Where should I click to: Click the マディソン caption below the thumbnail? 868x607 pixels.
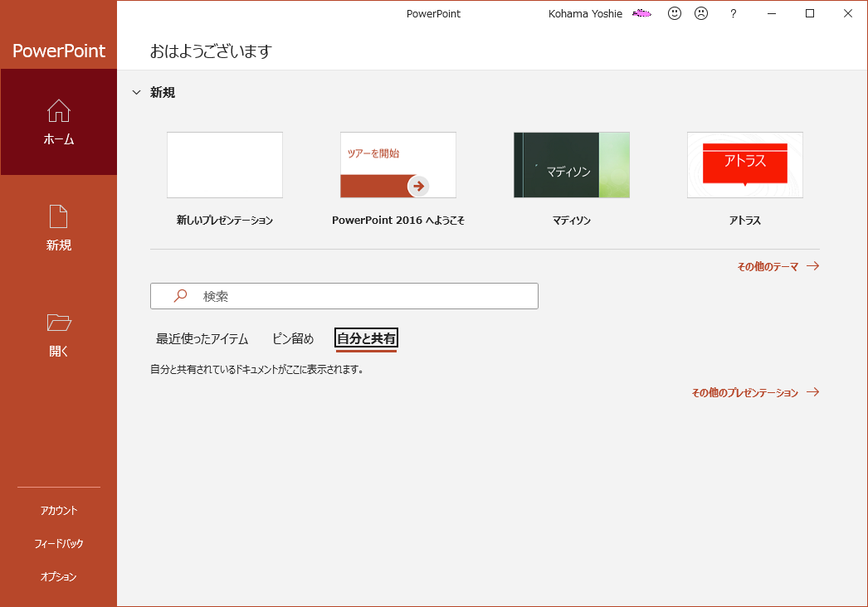point(572,221)
